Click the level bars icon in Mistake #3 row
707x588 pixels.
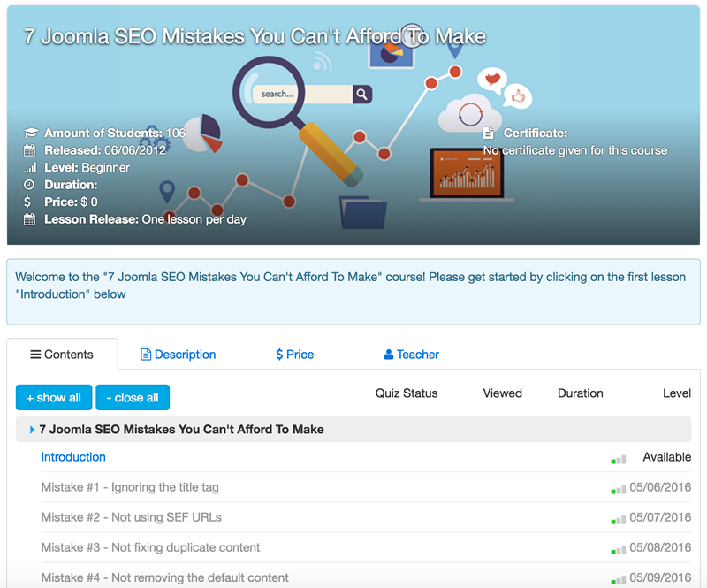click(x=618, y=550)
